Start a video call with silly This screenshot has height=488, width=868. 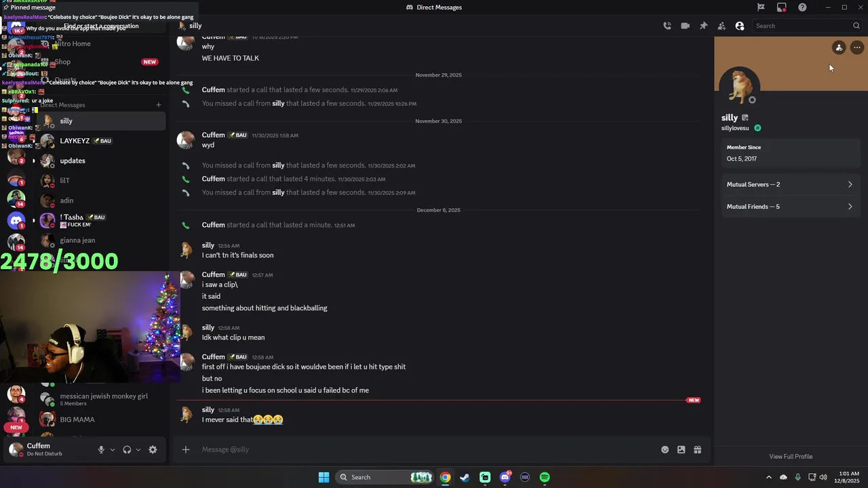685,26
